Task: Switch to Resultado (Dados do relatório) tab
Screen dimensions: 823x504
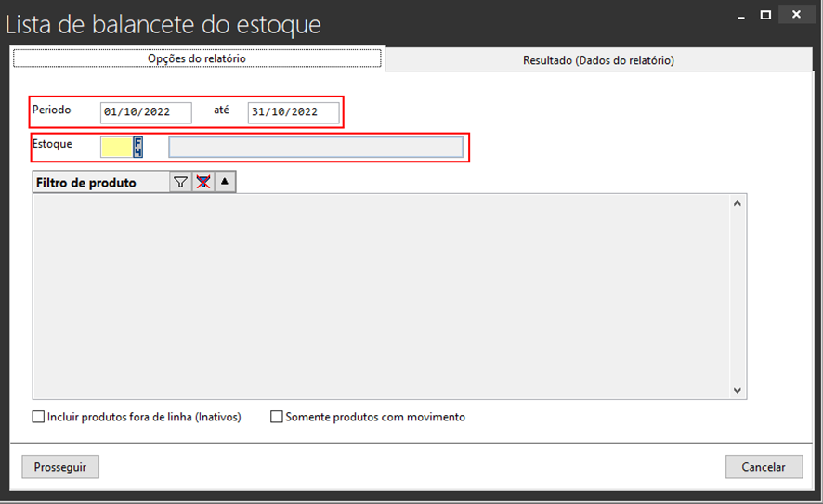Action: (598, 60)
